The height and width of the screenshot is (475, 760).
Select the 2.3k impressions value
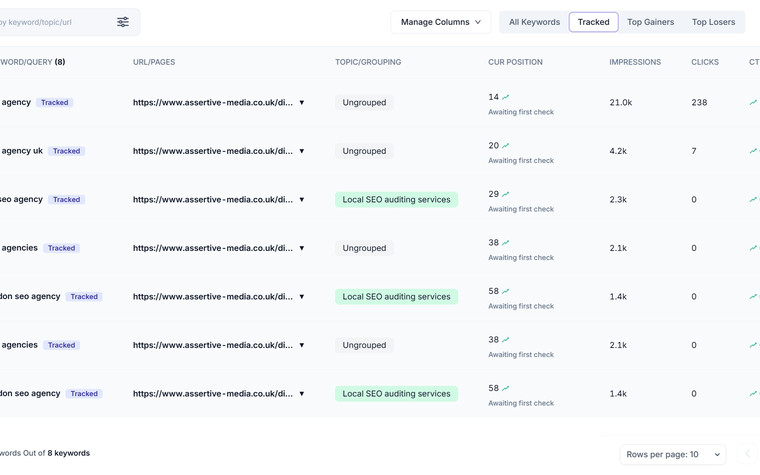click(618, 199)
